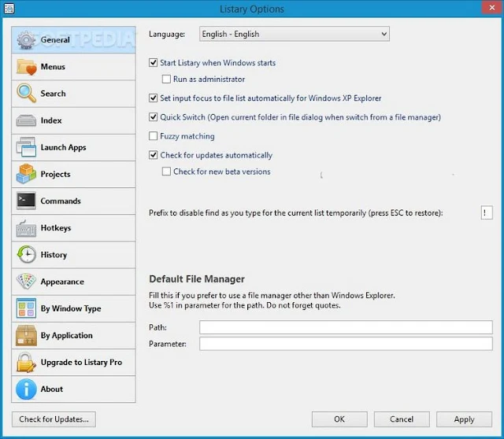This screenshot has width=504, height=439.
Task: Close the Listary Options window
Action: [x=491, y=8]
